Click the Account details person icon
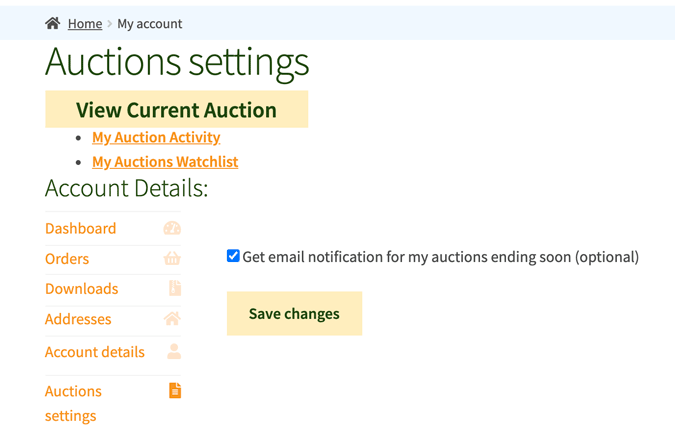Image resolution: width=675 pixels, height=427 pixels. [174, 351]
